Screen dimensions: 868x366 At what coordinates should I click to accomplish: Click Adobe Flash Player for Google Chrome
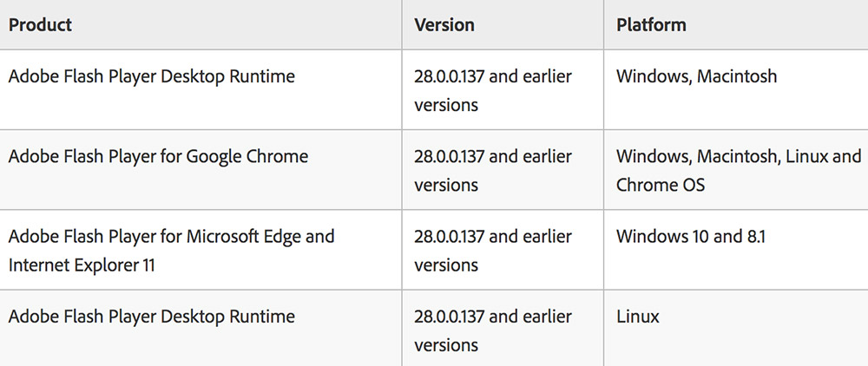click(x=158, y=156)
